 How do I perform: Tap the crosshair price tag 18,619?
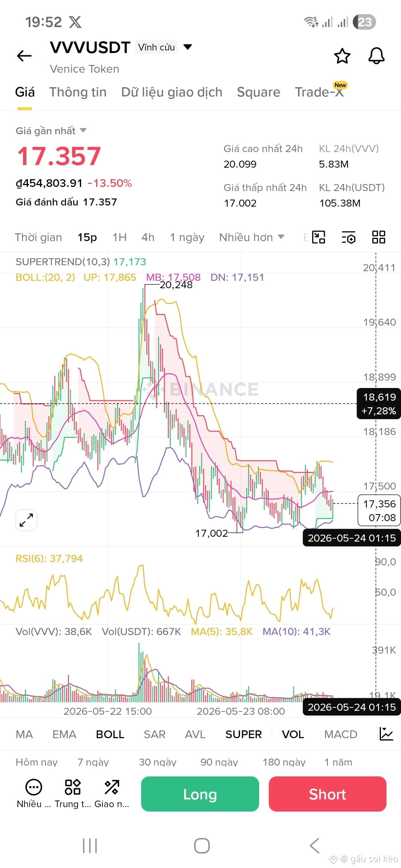click(x=379, y=404)
